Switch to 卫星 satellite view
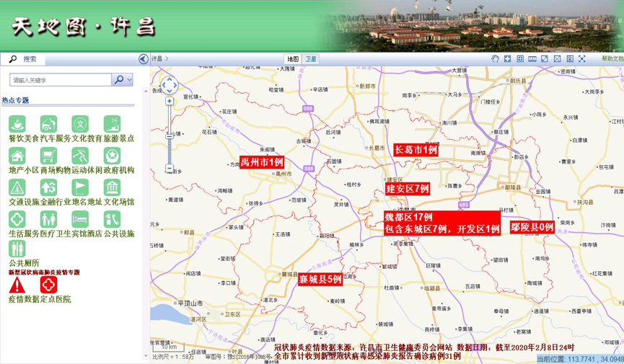Screen dimensions: 624x364 coord(310,59)
